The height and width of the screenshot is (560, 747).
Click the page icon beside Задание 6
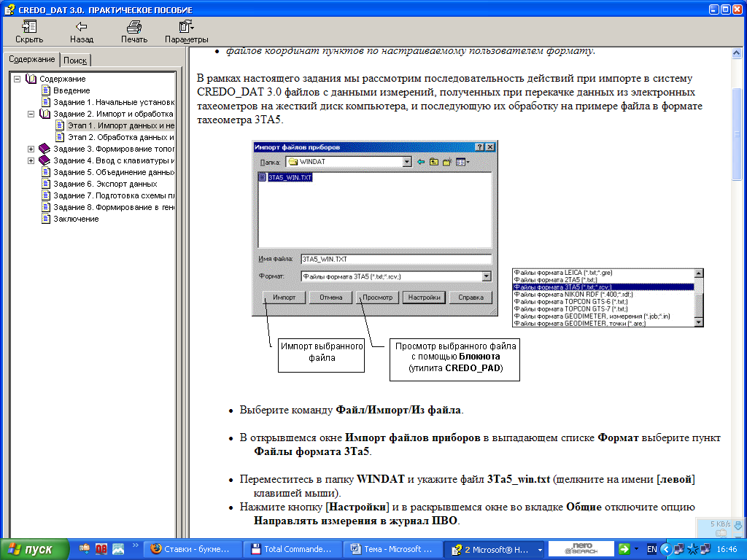point(46,184)
